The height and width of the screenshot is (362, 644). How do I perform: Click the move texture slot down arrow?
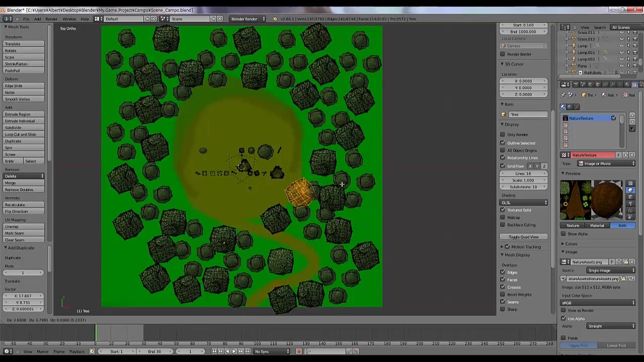click(632, 122)
